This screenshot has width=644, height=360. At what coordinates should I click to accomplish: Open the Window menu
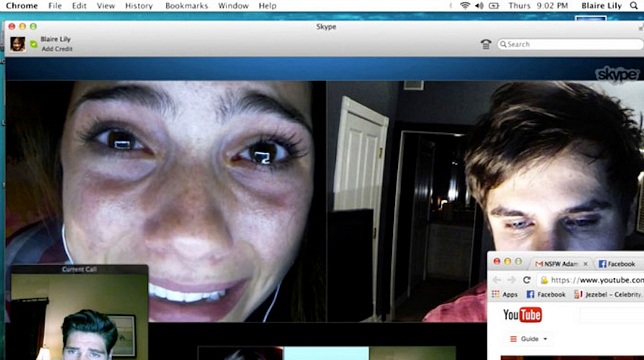(233, 6)
